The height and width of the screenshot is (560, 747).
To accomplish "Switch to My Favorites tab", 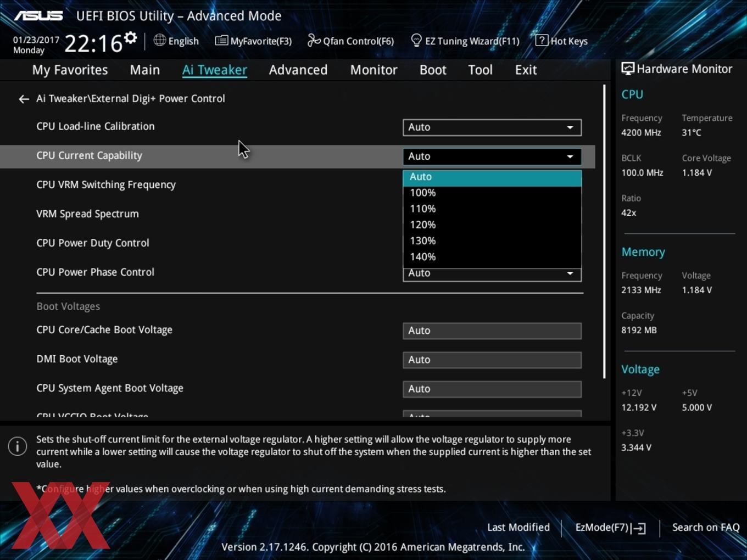I will tap(70, 70).
